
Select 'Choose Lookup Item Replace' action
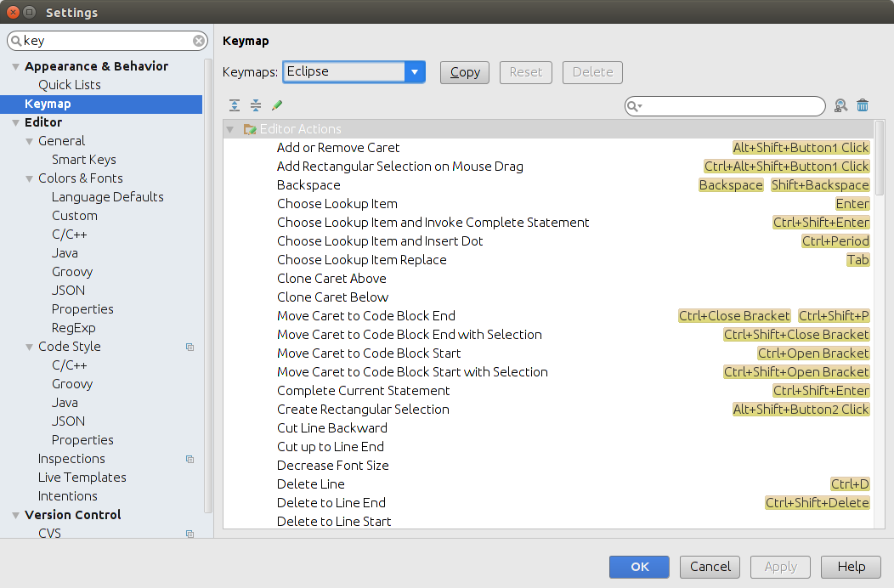tap(361, 260)
